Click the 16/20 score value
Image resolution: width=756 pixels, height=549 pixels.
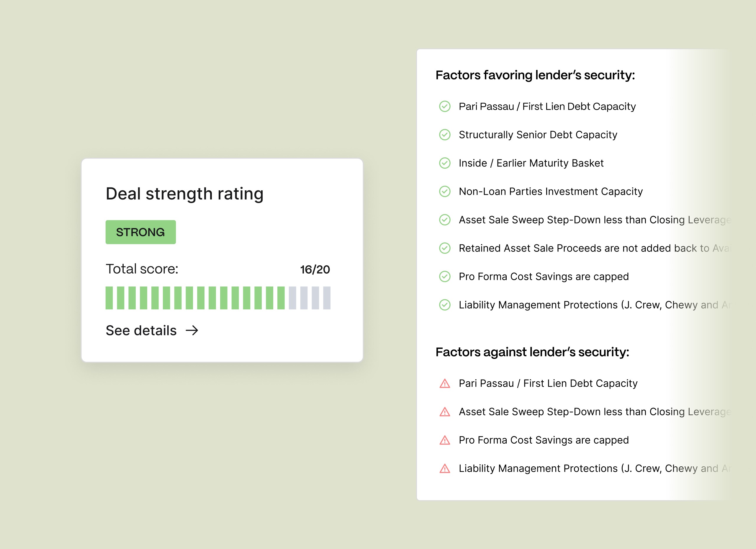pos(315,269)
